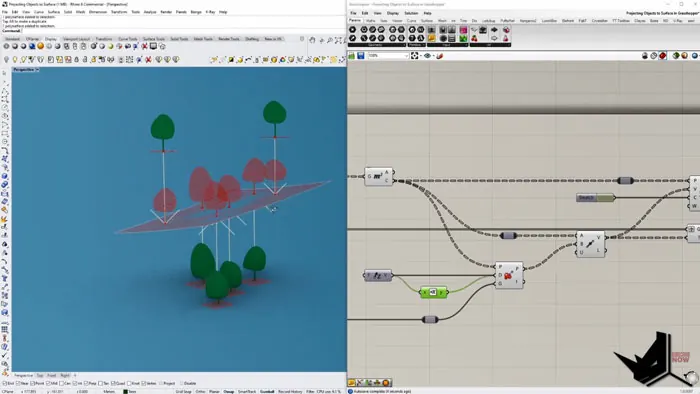
Task: Open dropdown arrow beside Grasshopper eye preview icon
Action: coord(433,56)
